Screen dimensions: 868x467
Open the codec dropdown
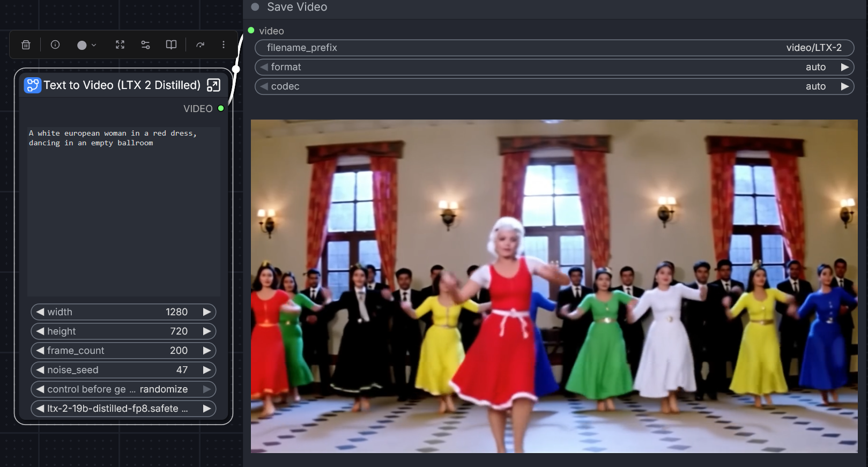point(554,86)
